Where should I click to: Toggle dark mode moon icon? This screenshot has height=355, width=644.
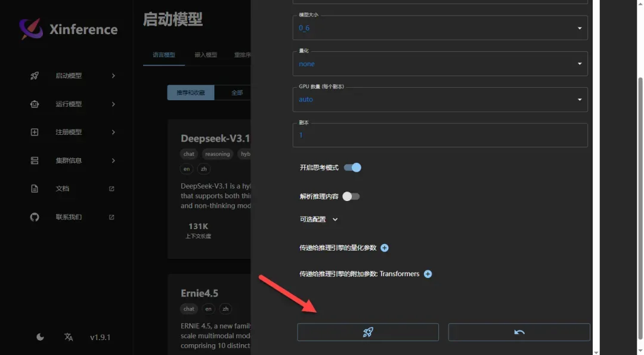pyautogui.click(x=40, y=337)
